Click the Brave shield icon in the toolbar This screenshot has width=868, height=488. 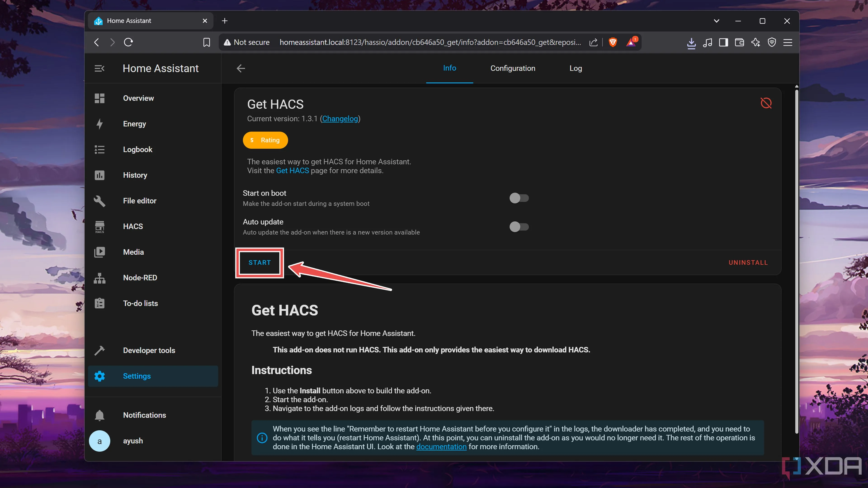(613, 42)
